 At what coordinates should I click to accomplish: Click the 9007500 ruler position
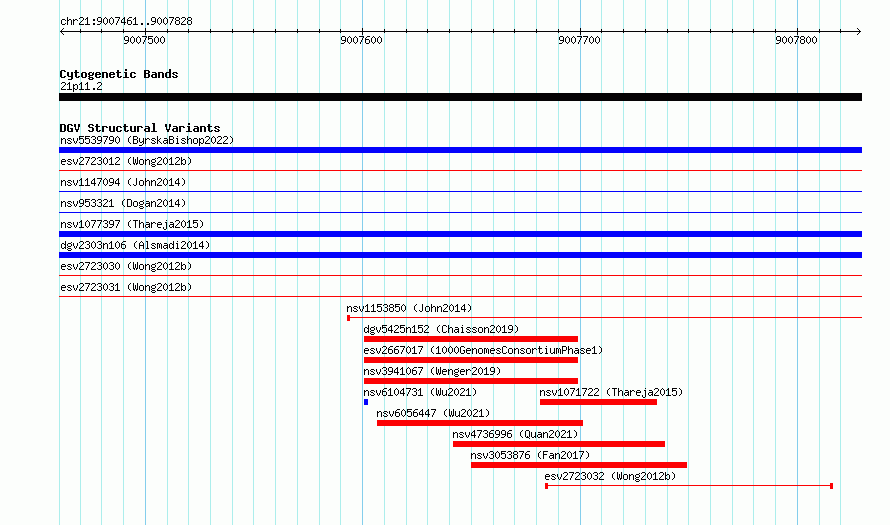[x=144, y=40]
